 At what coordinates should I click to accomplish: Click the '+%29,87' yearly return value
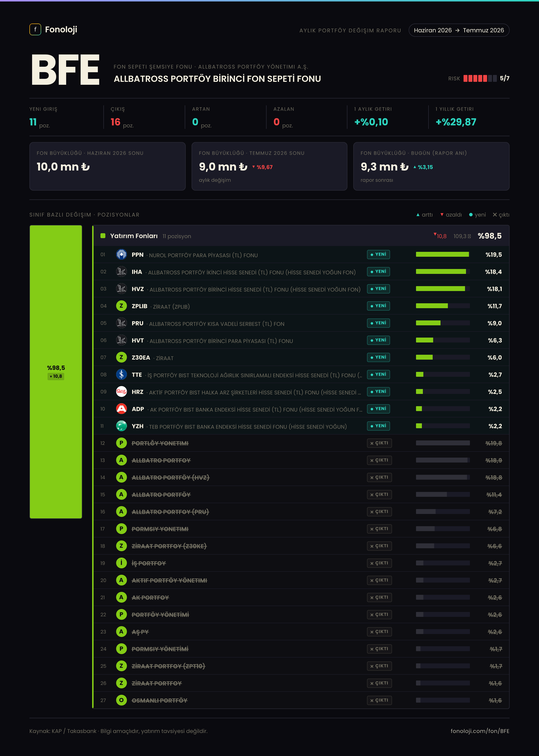tap(456, 122)
